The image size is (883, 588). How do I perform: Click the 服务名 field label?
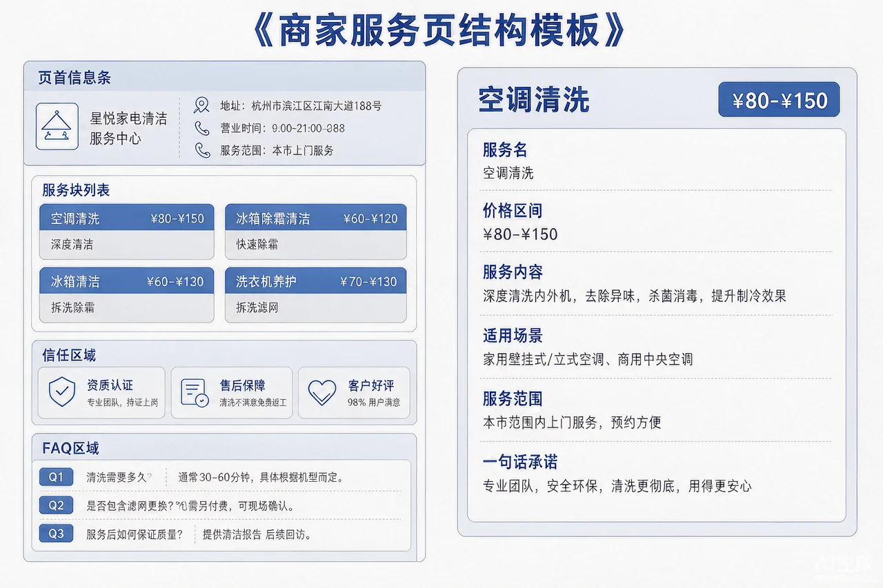pos(505,150)
